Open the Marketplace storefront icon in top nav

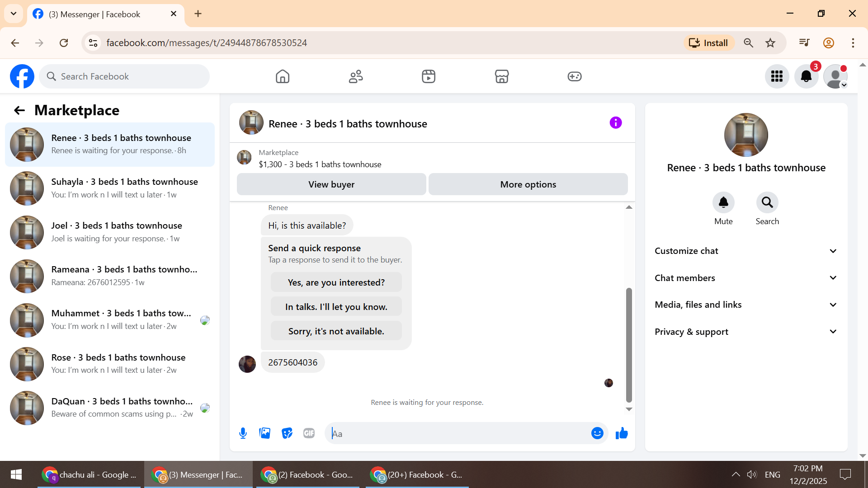coord(501,76)
